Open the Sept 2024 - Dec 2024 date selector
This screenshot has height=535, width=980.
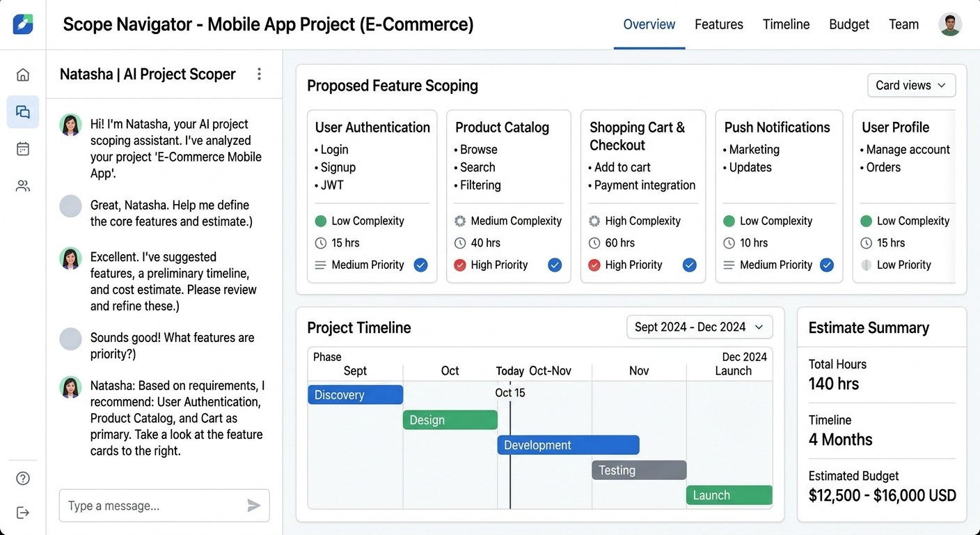click(699, 327)
